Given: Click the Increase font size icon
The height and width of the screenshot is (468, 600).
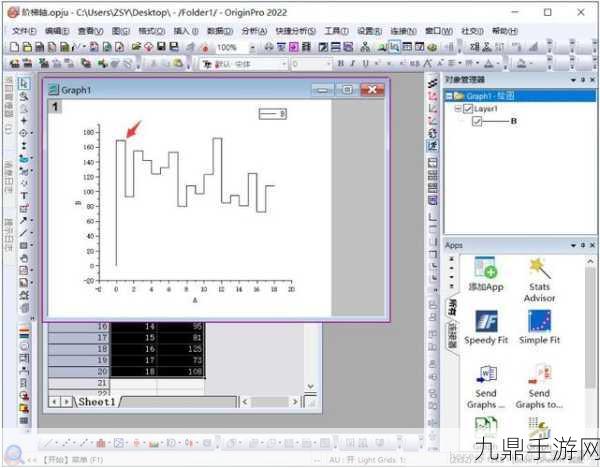Looking at the screenshot, I should (x=428, y=64).
